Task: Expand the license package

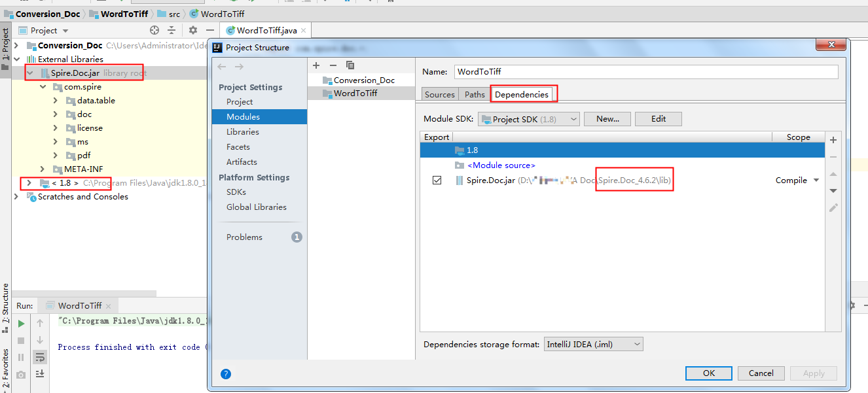Action: coord(56,128)
